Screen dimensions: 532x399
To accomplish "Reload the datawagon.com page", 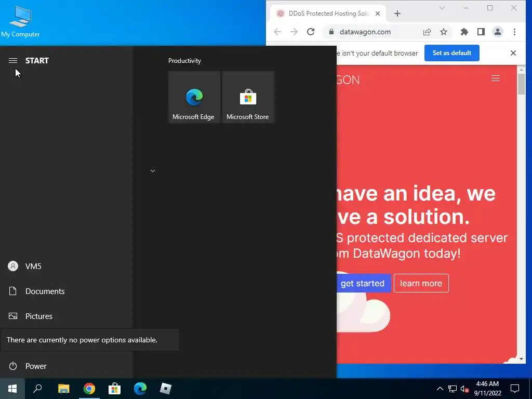I will click(x=311, y=32).
